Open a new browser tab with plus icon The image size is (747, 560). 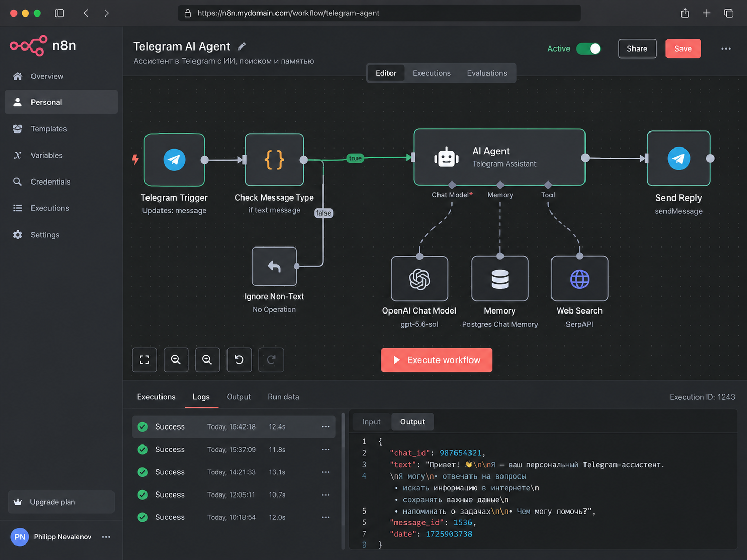pos(707,13)
